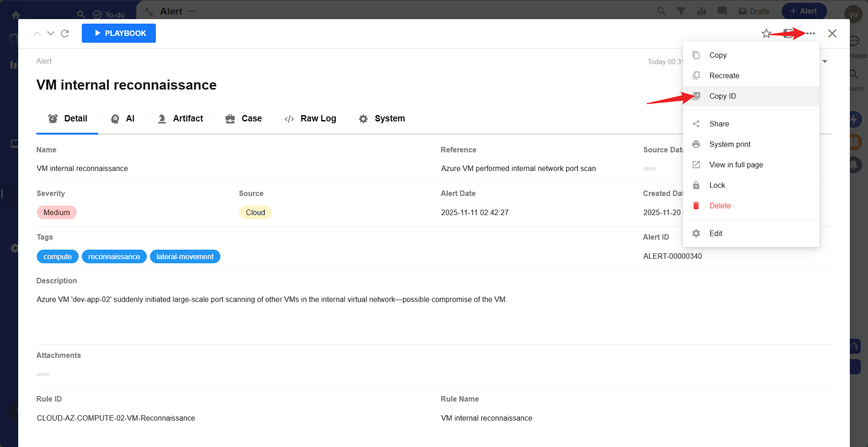Star this alert as a favorite
868x447 pixels.
(766, 34)
